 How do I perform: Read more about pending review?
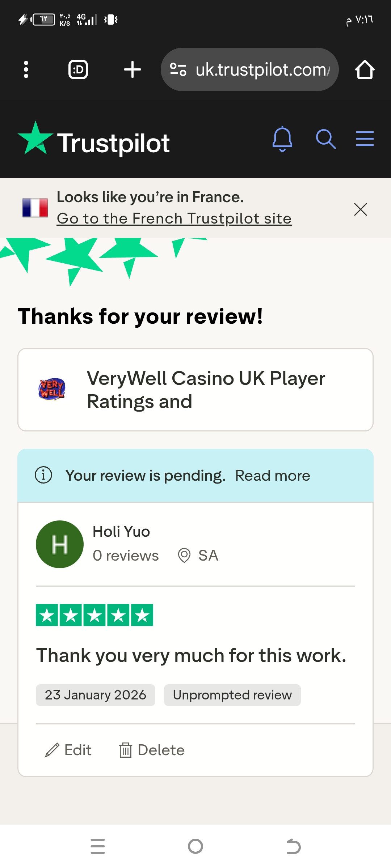[273, 476]
